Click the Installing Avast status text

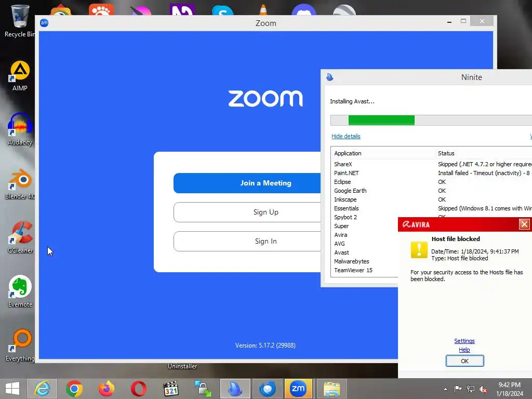(x=352, y=101)
